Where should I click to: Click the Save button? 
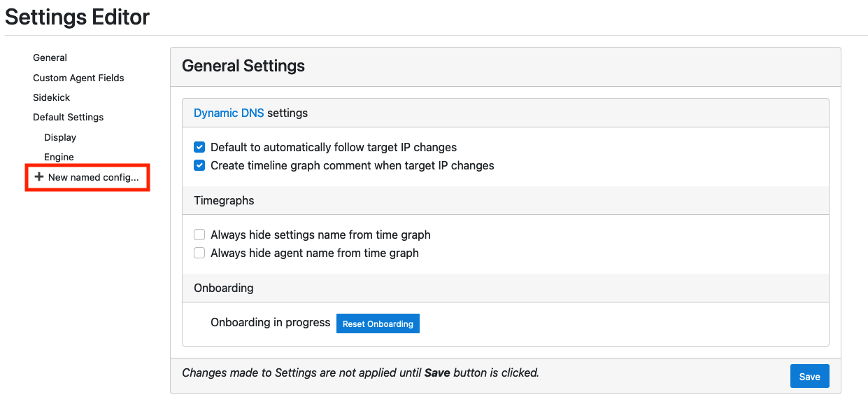[x=809, y=376]
